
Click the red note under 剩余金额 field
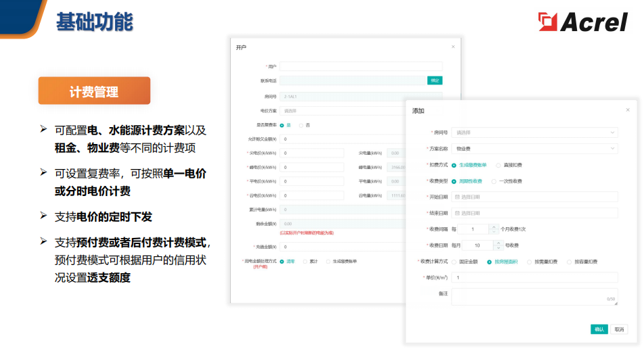pyautogui.click(x=307, y=233)
